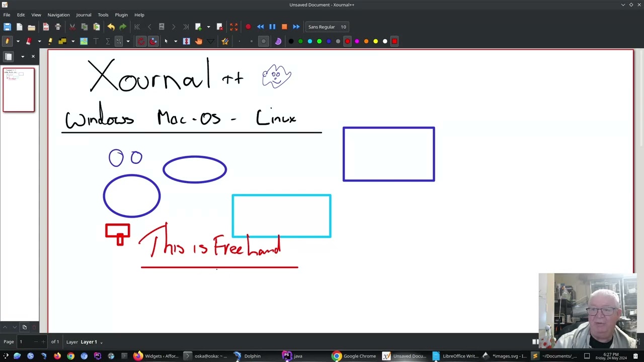Select the Pen tool
The width and height of the screenshot is (644, 362).
(x=7, y=41)
